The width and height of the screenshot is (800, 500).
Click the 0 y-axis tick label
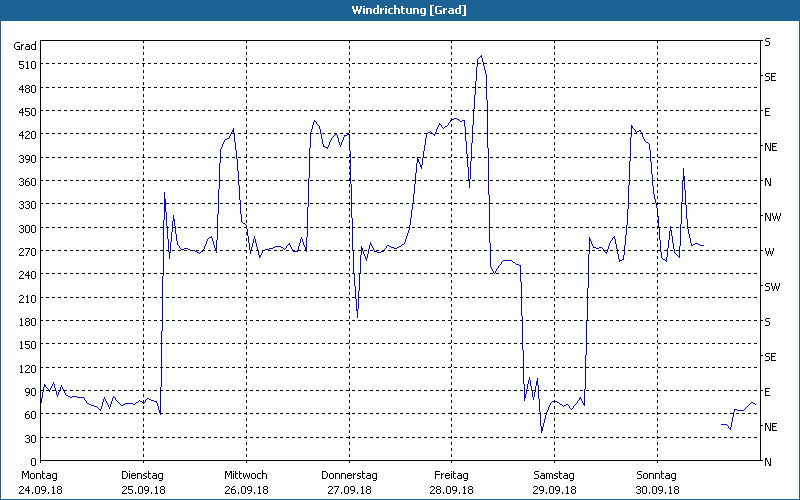point(32,462)
